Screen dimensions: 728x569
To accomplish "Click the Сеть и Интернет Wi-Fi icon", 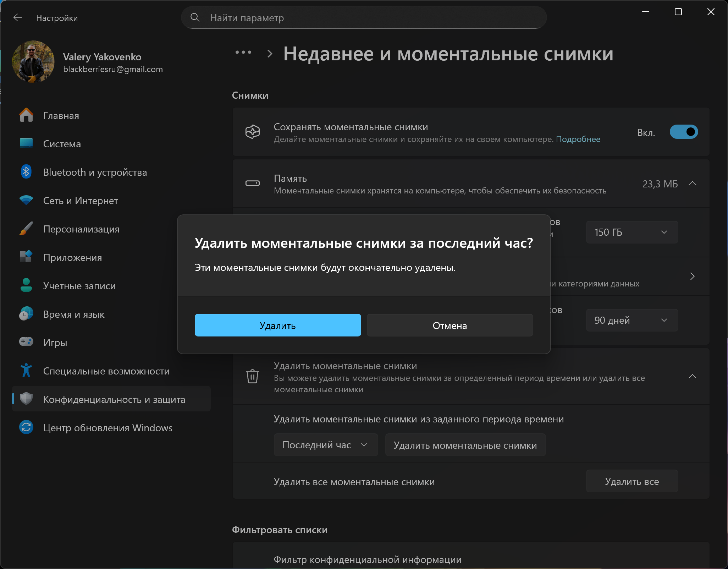I will [x=26, y=201].
